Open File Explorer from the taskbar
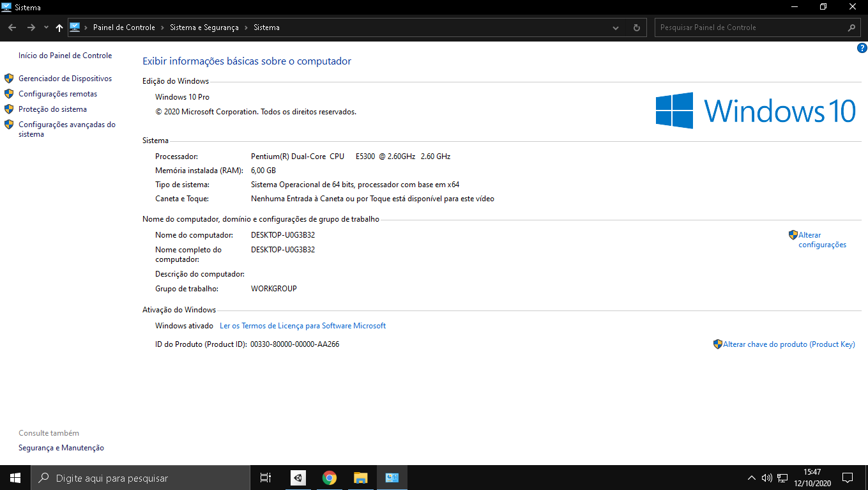 coord(361,478)
